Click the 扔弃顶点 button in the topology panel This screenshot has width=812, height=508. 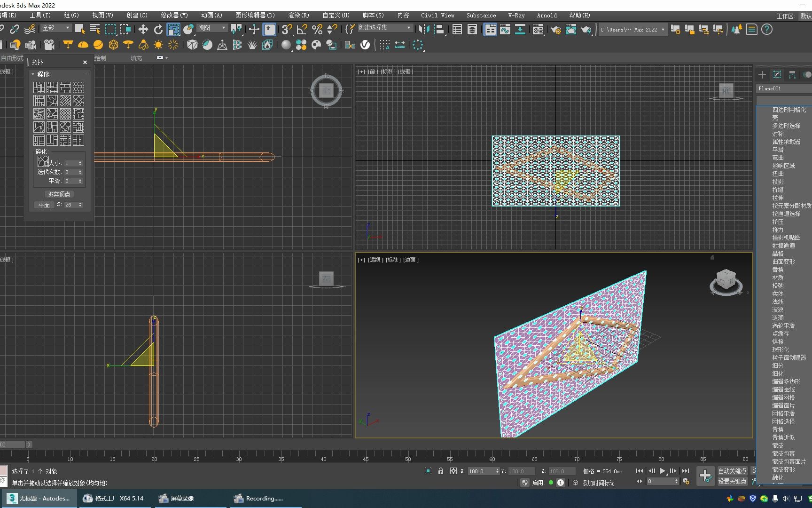59,194
